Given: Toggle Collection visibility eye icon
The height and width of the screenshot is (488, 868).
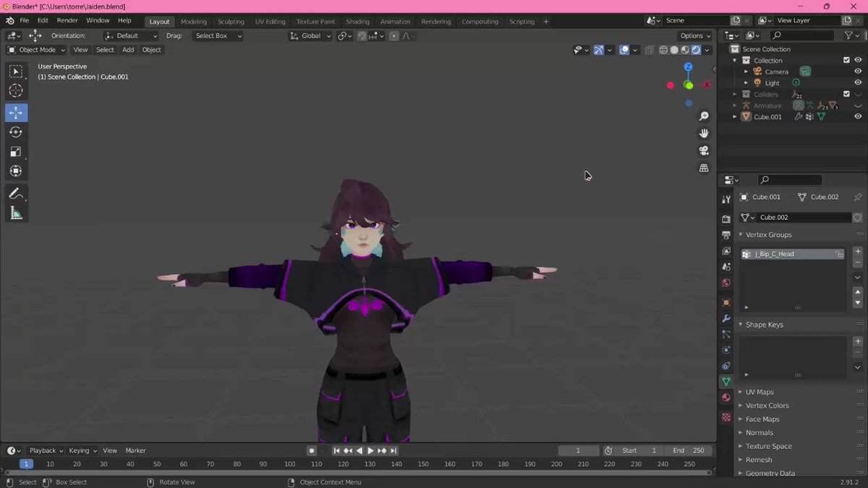Looking at the screenshot, I should pyautogui.click(x=858, y=60).
